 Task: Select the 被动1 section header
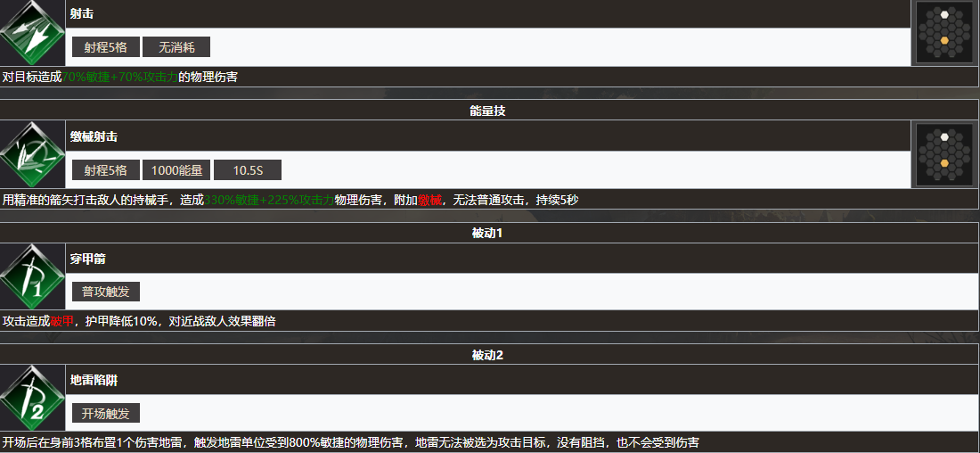tap(489, 233)
